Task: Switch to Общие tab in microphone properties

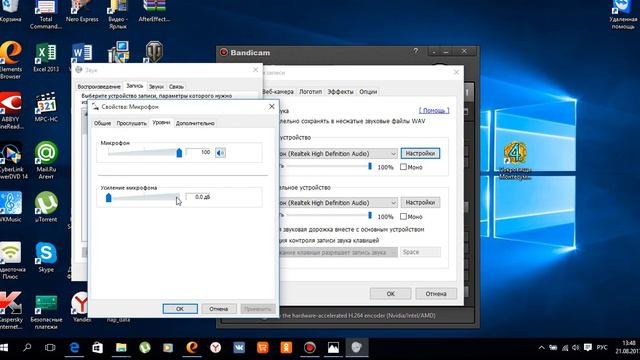Action: 102,123
